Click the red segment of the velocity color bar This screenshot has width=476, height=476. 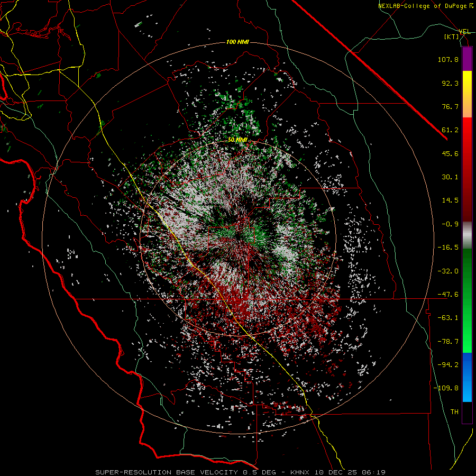pos(467,169)
